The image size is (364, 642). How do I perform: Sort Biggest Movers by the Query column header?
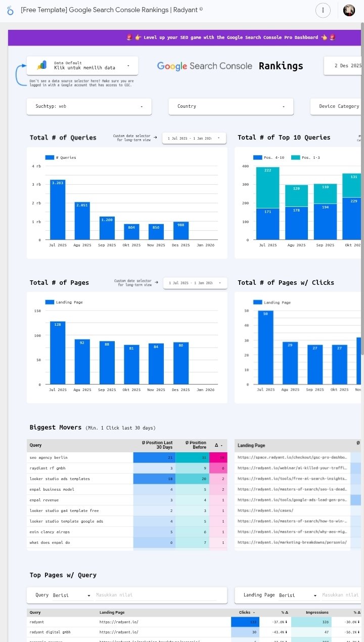(x=35, y=445)
